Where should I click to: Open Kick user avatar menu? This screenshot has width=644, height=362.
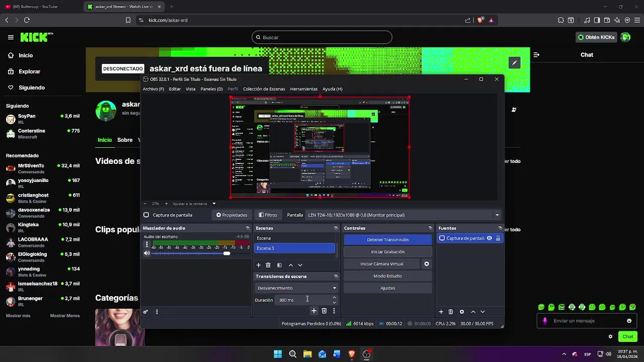point(625,37)
